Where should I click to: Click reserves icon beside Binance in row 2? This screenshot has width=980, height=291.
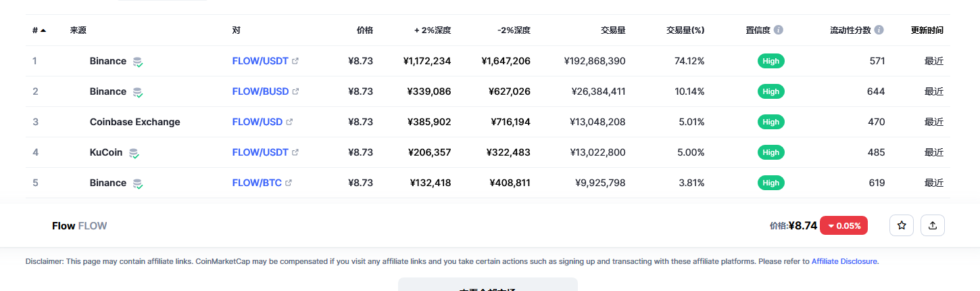pyautogui.click(x=138, y=92)
